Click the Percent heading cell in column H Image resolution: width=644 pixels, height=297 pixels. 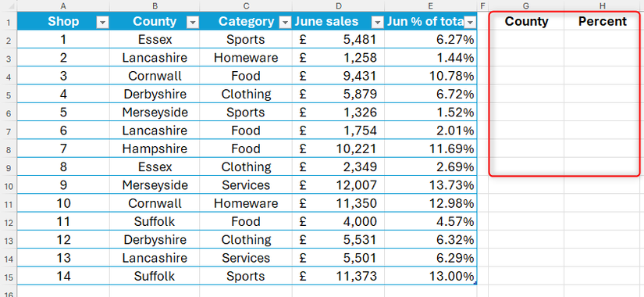point(602,21)
